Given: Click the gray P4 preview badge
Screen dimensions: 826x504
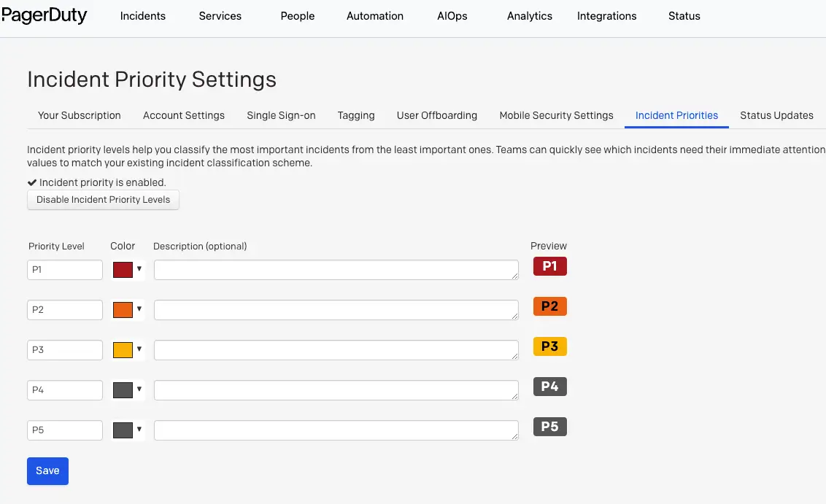Looking at the screenshot, I should tap(550, 387).
